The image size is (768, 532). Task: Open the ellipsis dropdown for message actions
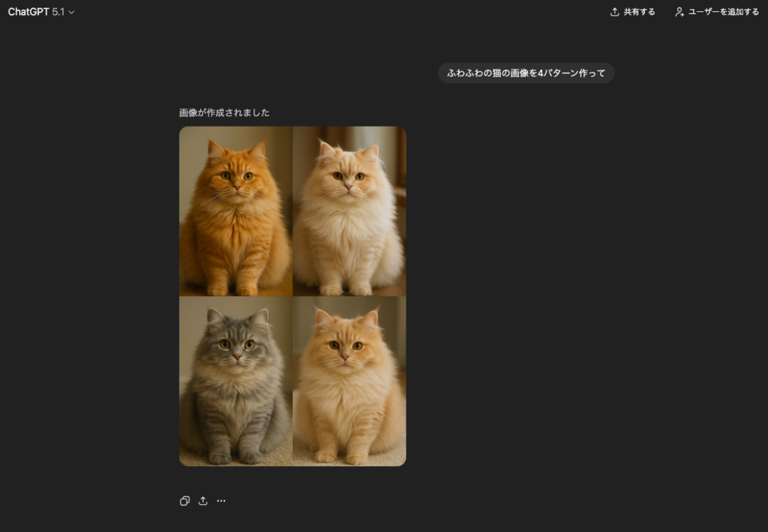point(220,501)
